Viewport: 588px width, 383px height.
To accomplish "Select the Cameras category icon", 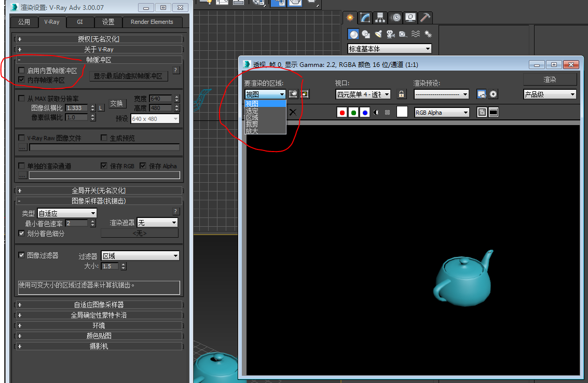I will pos(390,34).
